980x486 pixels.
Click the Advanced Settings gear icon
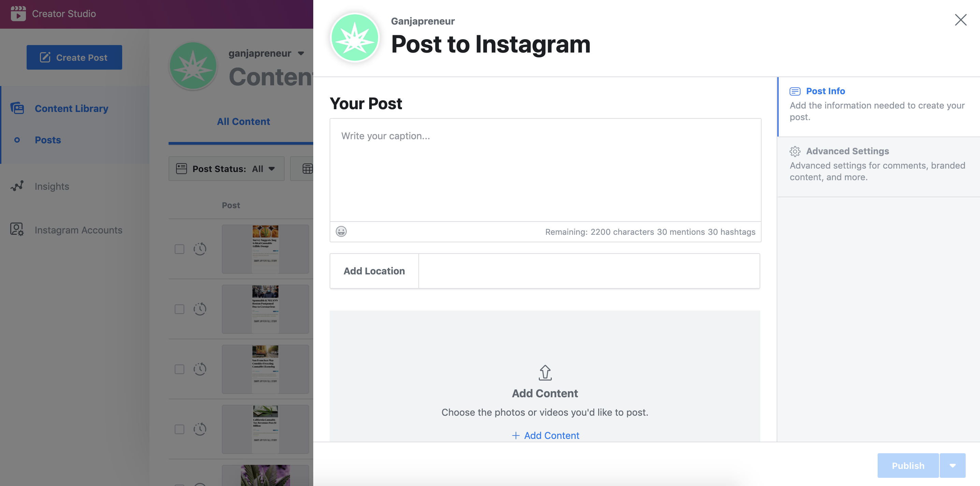(795, 151)
